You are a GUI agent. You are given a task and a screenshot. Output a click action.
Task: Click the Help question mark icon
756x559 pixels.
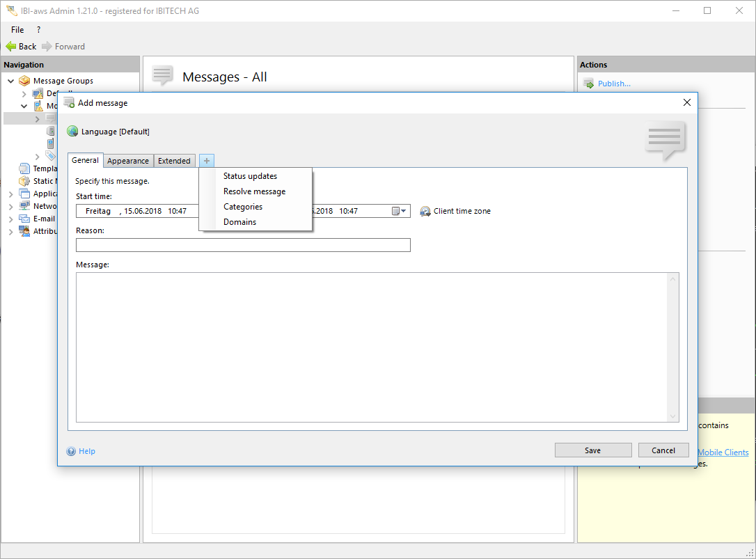(x=71, y=451)
